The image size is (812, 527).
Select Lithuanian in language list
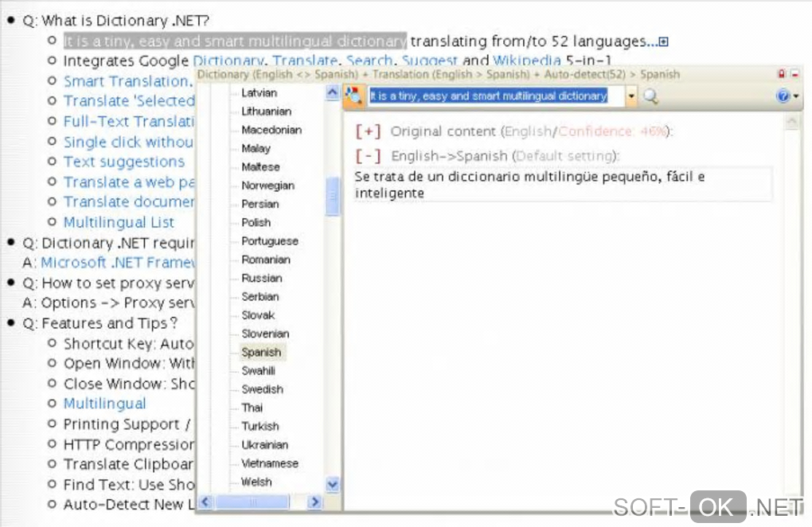coord(266,111)
